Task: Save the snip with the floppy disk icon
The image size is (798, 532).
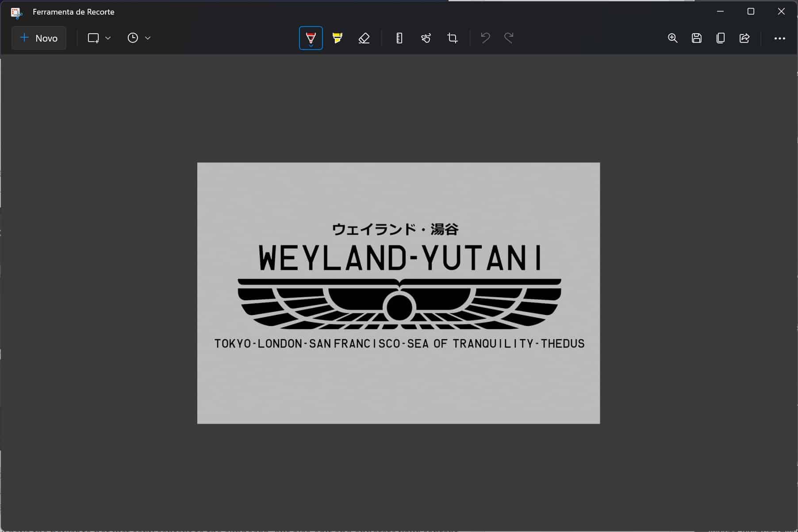Action: coord(697,38)
